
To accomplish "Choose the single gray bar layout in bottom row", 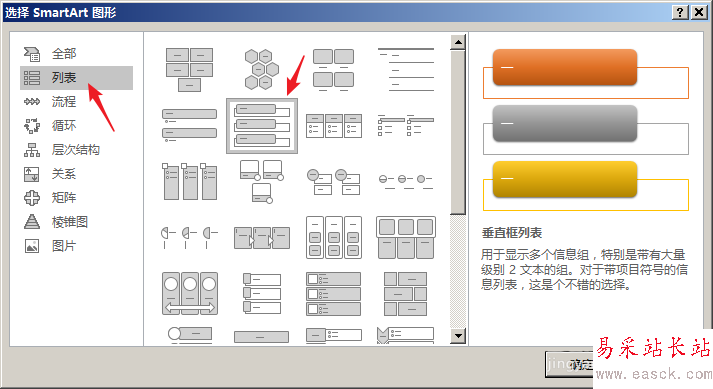I will tap(261, 337).
